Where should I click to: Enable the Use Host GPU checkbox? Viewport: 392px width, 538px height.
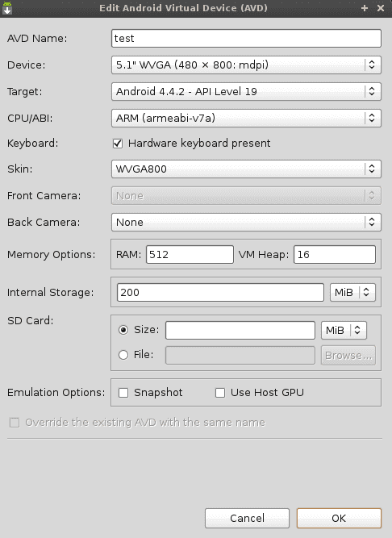(x=220, y=393)
